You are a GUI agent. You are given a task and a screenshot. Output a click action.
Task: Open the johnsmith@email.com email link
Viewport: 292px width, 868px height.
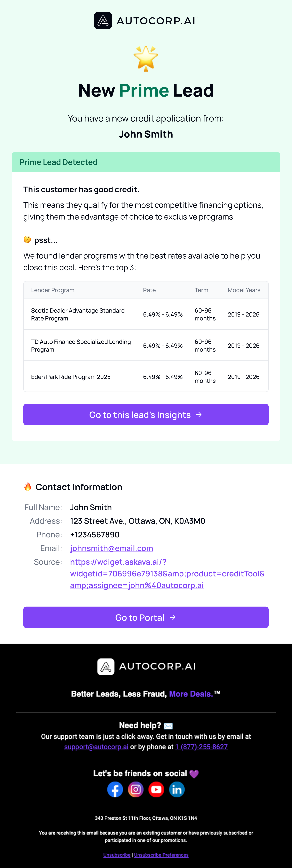tap(111, 548)
